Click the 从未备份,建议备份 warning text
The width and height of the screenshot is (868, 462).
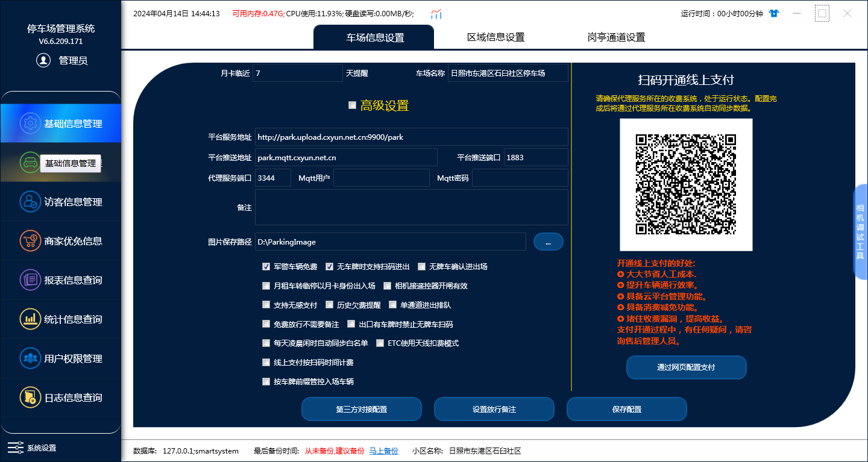(335, 451)
